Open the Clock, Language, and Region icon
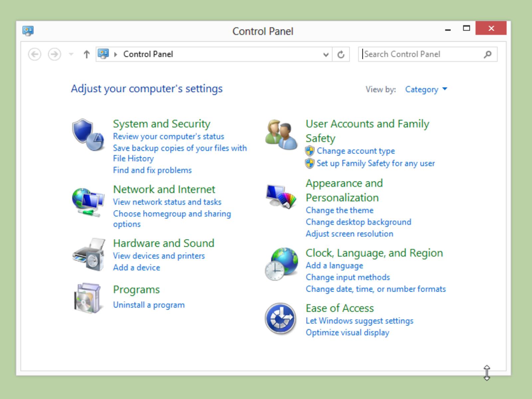Image resolution: width=532 pixels, height=399 pixels. coord(281,264)
